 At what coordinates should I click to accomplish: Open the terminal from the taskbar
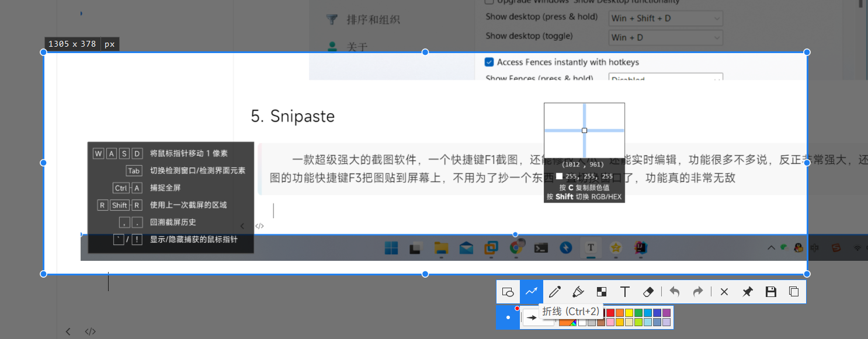coord(541,248)
